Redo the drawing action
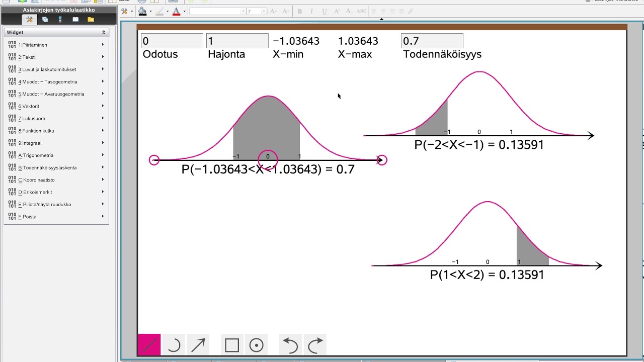644x362 pixels. point(315,345)
